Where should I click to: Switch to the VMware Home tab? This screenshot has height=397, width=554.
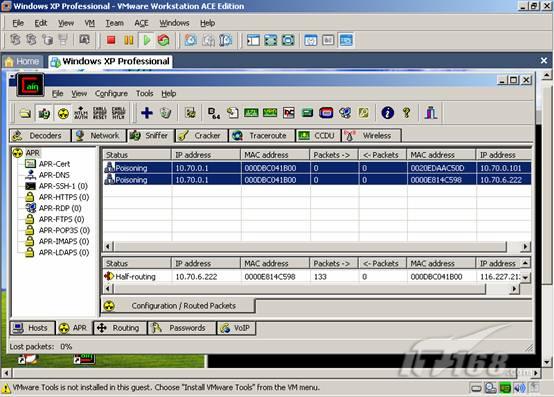(23, 61)
